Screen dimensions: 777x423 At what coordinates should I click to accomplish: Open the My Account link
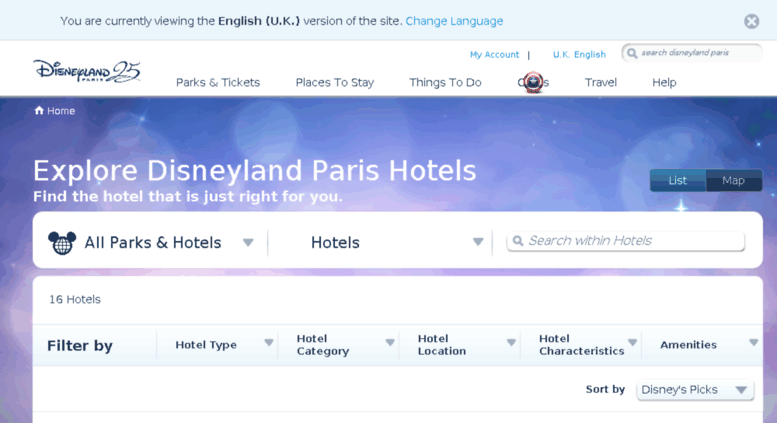[494, 54]
